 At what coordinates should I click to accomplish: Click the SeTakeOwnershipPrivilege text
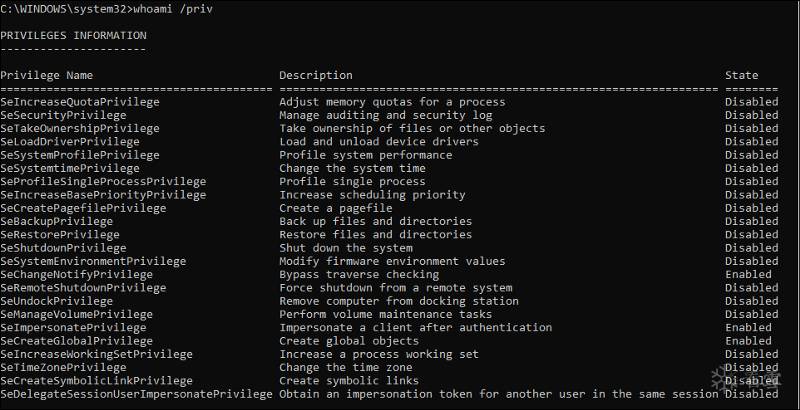pos(80,128)
